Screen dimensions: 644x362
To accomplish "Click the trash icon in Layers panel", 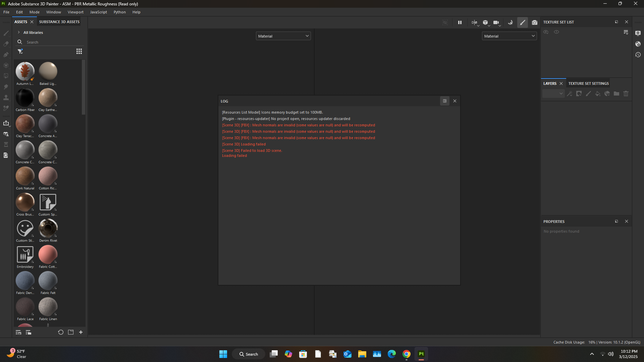I will coord(626,94).
